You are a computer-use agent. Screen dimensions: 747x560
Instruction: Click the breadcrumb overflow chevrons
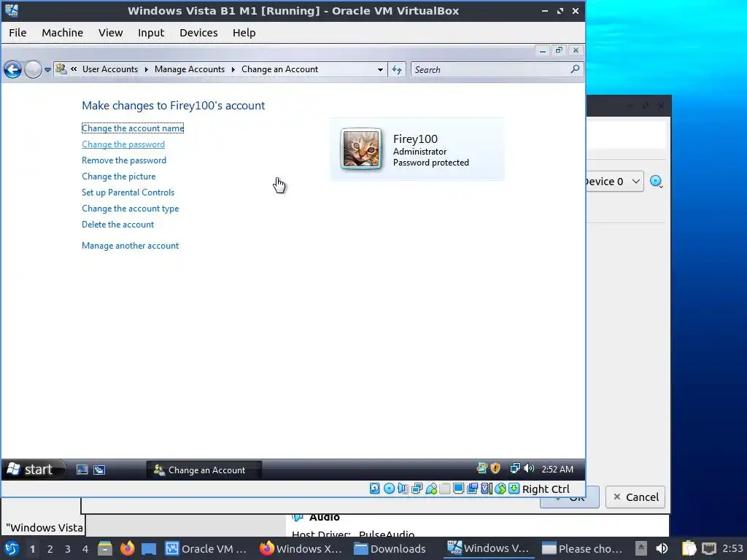point(74,69)
